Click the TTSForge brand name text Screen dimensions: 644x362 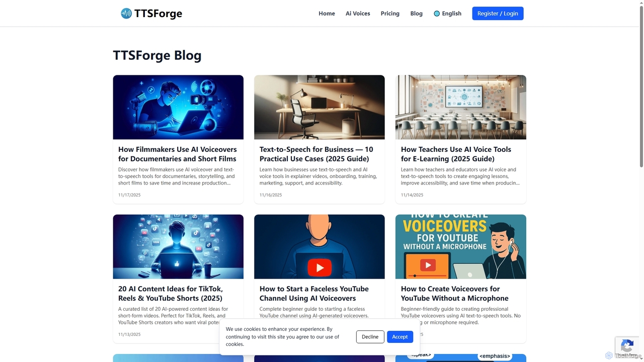tap(158, 14)
